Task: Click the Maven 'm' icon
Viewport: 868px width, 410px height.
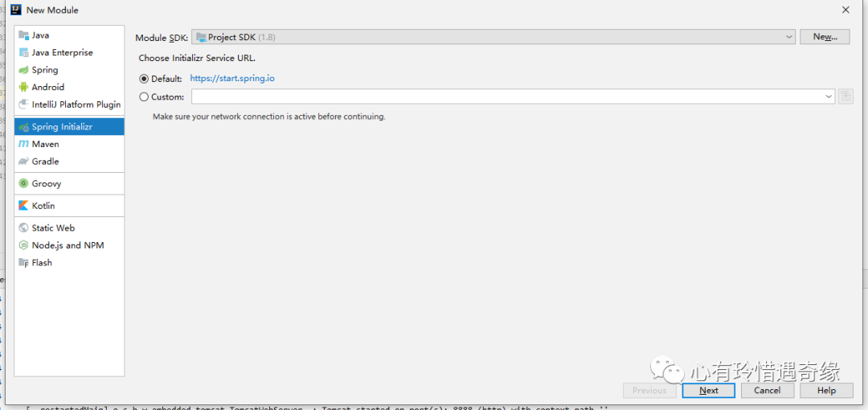Action: [x=23, y=144]
